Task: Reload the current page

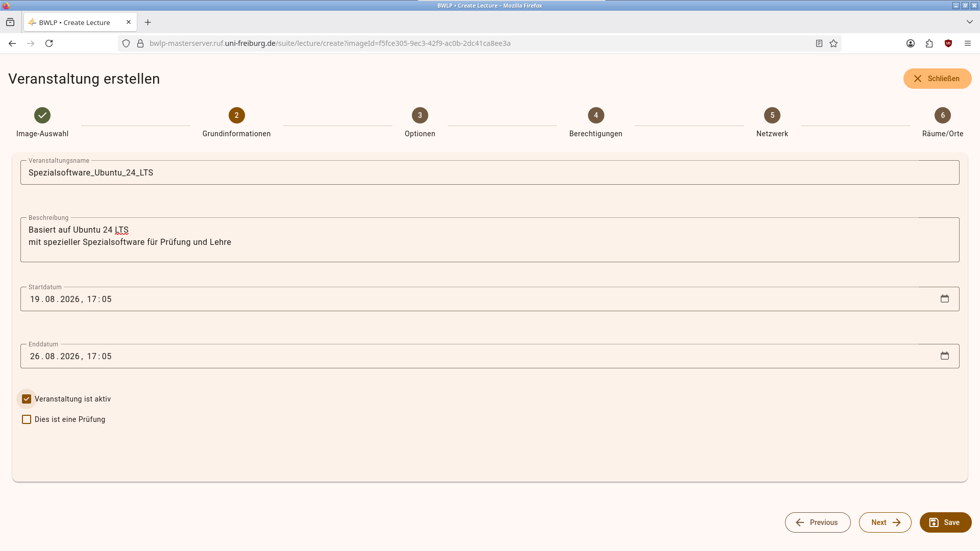Action: [49, 43]
